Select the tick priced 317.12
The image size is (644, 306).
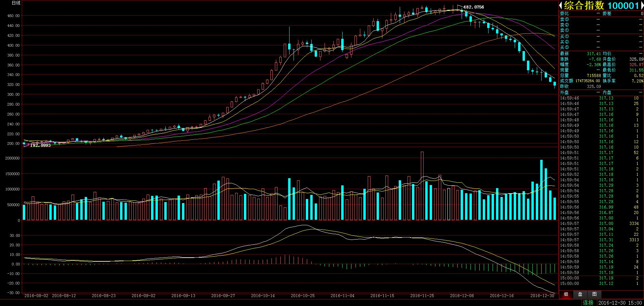[601, 284]
